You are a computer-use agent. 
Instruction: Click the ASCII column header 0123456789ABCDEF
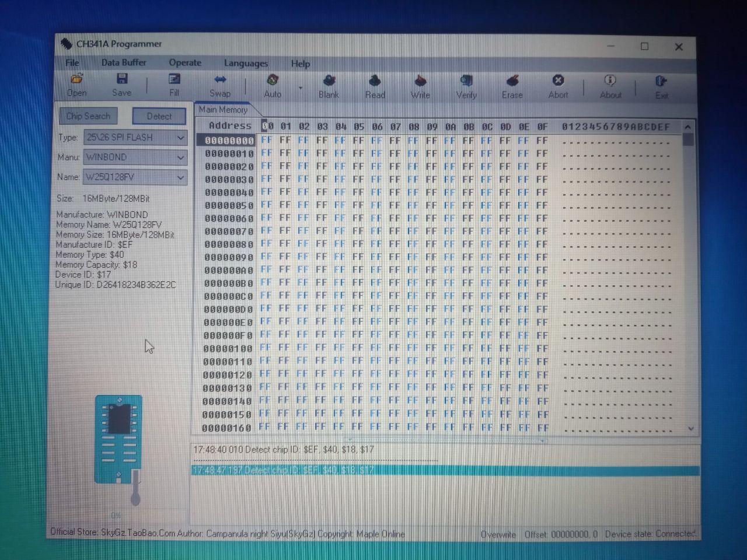(x=616, y=127)
